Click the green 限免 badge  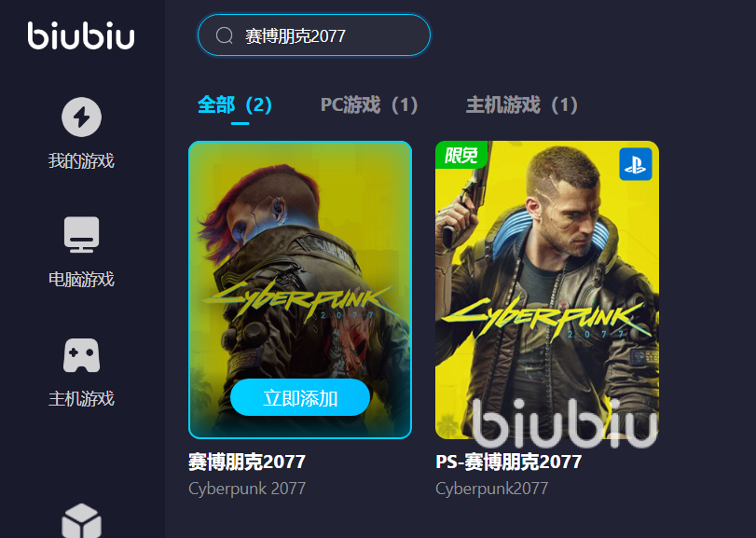point(460,155)
